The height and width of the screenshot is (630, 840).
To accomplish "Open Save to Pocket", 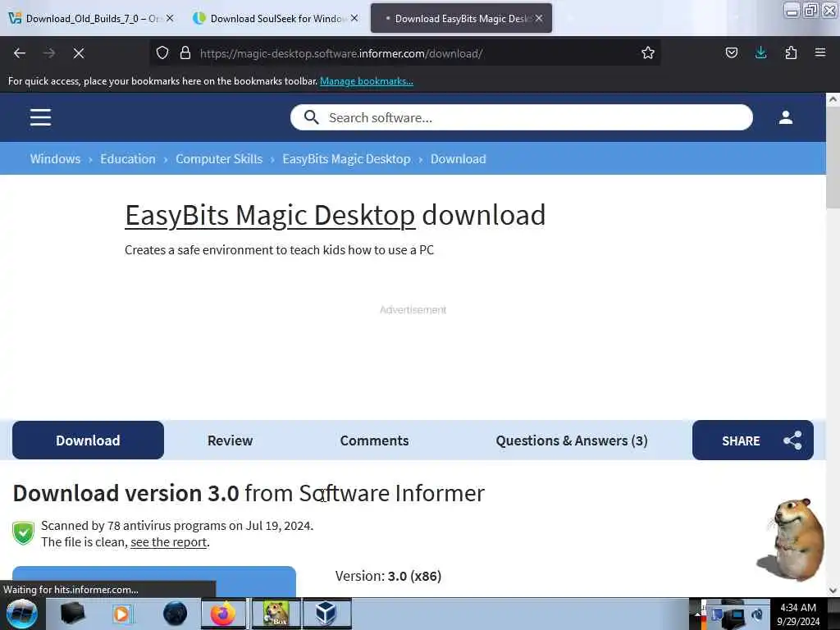I will tap(731, 53).
